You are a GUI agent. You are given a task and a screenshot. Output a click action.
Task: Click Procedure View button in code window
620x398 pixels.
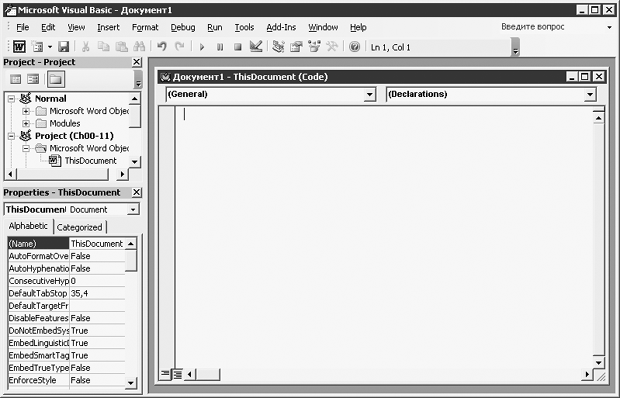pyautogui.click(x=164, y=373)
